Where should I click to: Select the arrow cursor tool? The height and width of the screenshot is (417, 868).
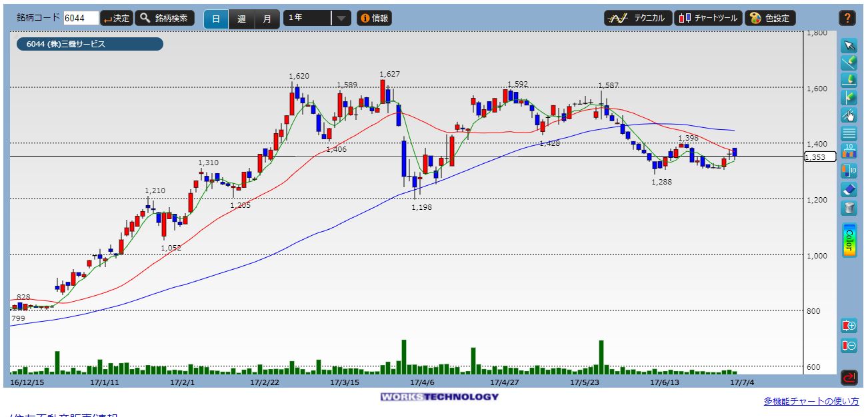coord(849,45)
